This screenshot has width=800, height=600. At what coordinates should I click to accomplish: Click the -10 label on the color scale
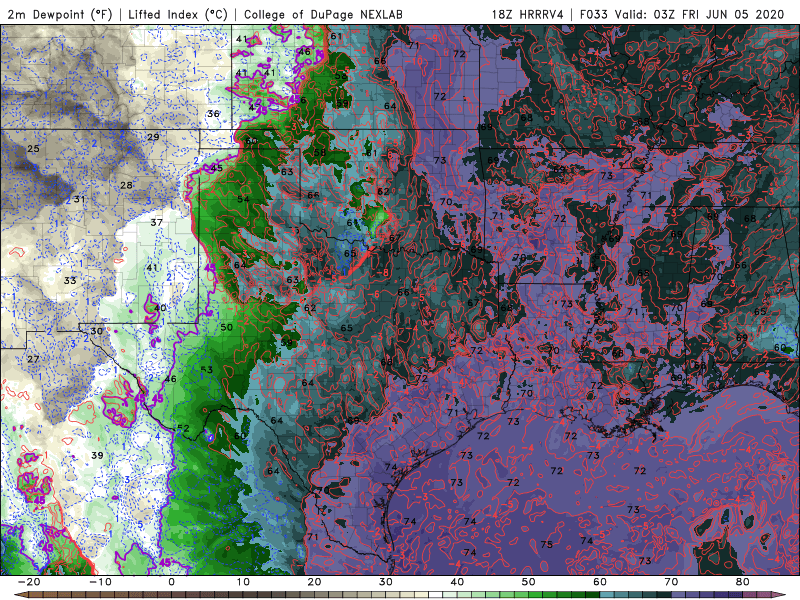tap(100, 582)
